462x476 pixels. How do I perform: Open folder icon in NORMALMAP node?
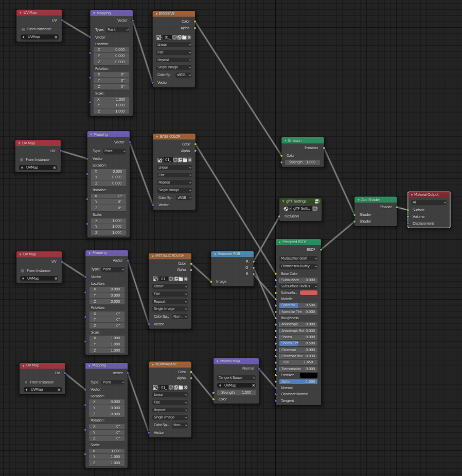(x=181, y=388)
